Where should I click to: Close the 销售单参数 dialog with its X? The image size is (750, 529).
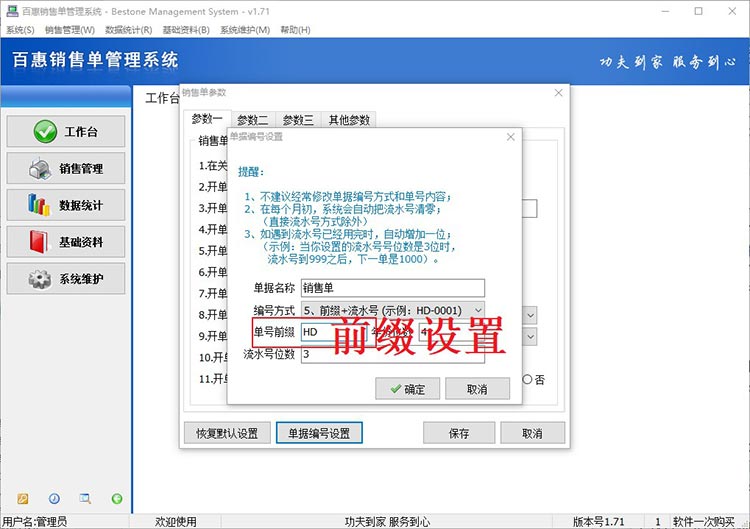558,93
